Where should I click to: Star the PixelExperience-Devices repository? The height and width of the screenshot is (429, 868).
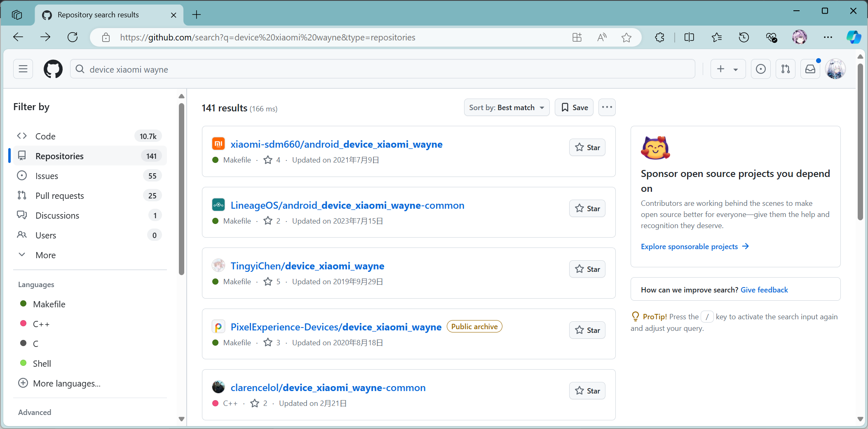tap(587, 330)
